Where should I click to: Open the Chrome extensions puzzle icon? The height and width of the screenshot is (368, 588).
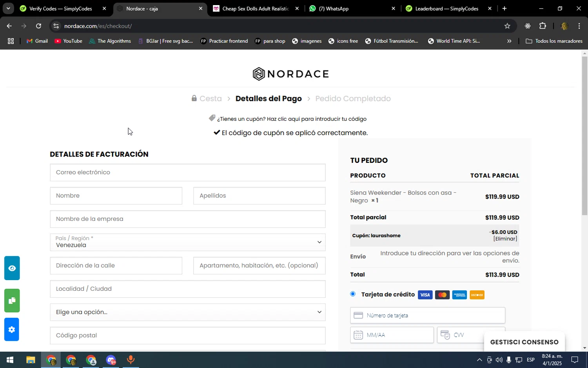pos(543,26)
